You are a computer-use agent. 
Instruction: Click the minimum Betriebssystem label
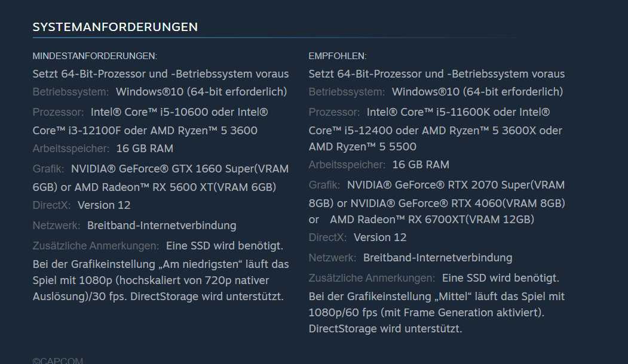71,92
